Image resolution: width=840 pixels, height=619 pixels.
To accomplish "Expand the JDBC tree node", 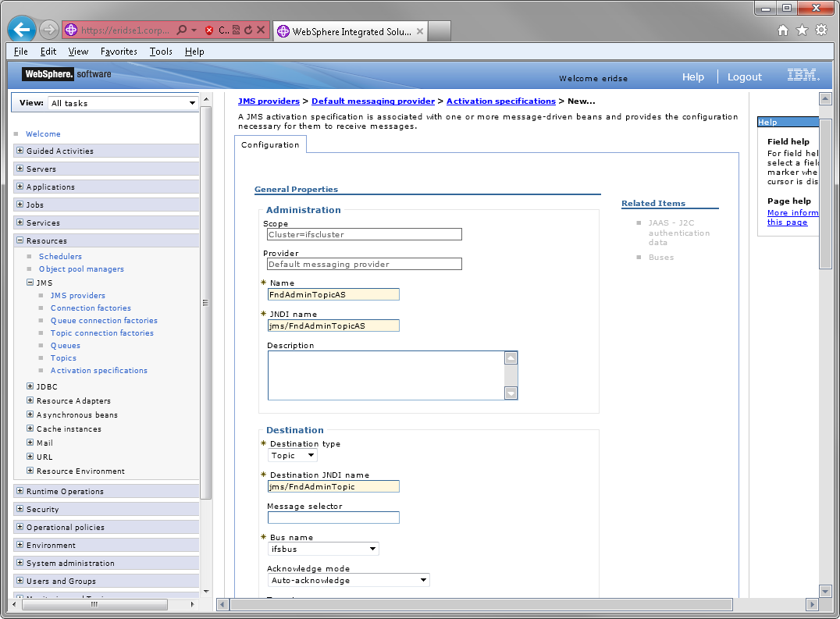I will [x=30, y=386].
